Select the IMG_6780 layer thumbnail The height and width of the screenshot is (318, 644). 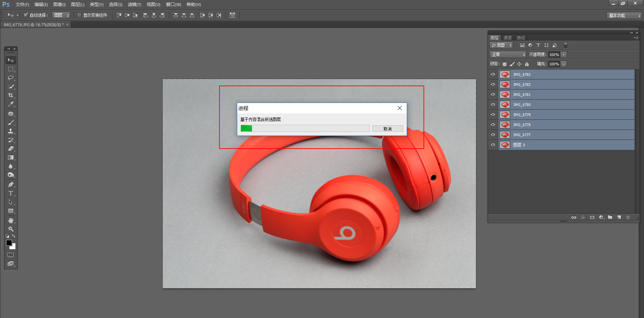[x=505, y=105]
